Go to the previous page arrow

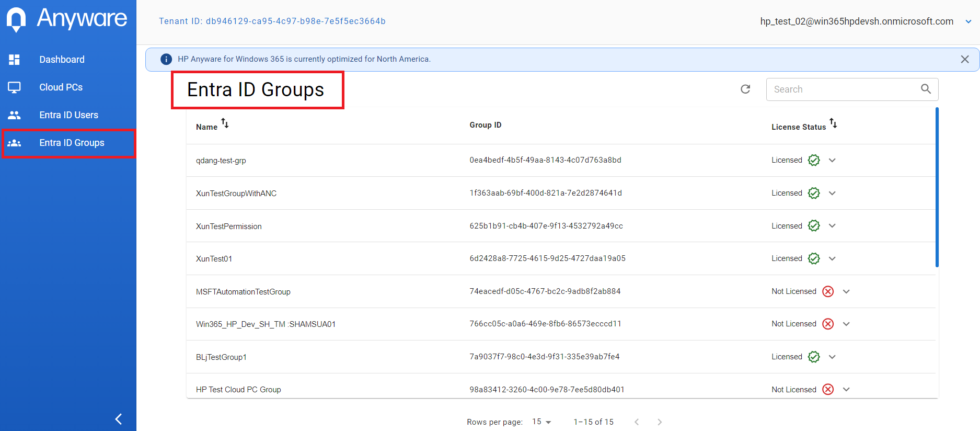pos(637,422)
